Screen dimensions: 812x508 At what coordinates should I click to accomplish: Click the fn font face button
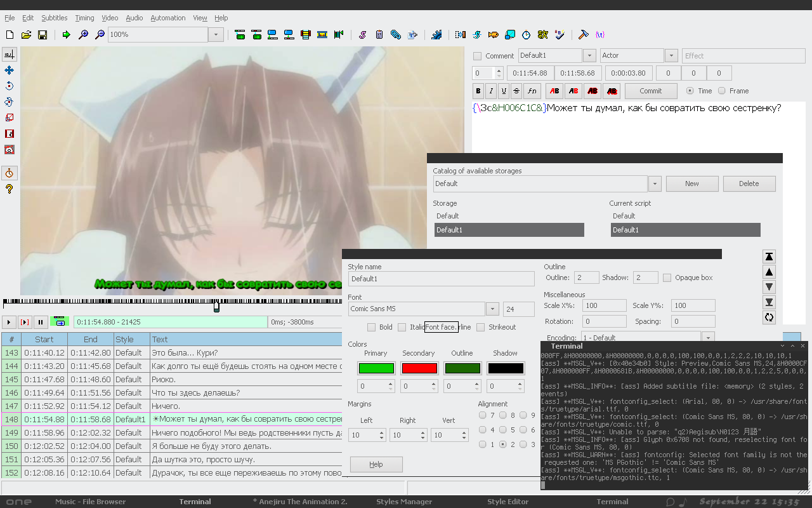(x=532, y=91)
